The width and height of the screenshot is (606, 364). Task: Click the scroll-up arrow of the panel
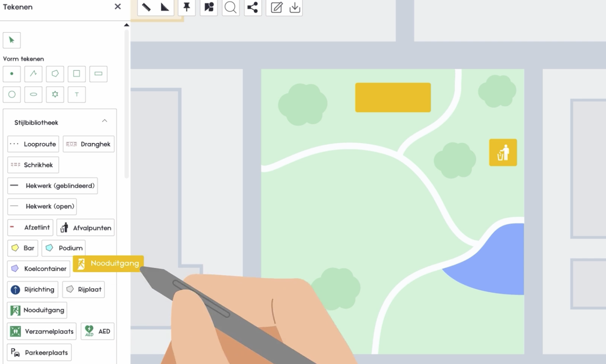click(127, 25)
